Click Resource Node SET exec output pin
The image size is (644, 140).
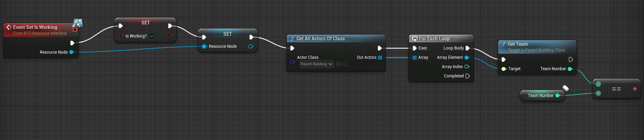[251, 37]
